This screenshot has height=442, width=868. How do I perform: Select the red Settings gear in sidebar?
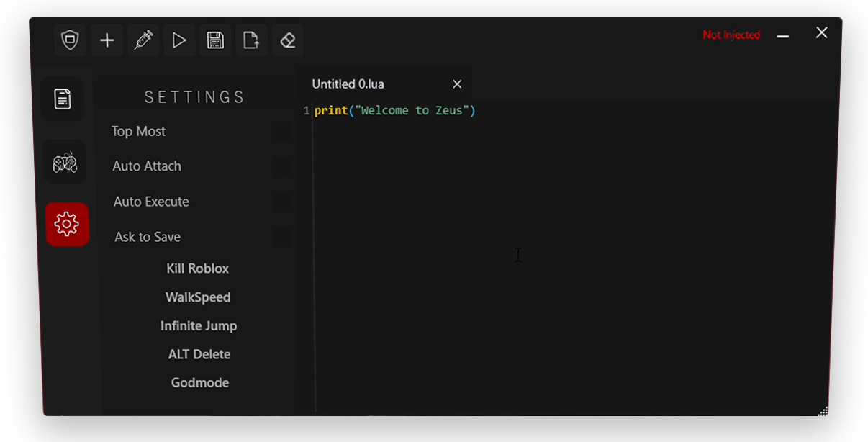pos(67,224)
